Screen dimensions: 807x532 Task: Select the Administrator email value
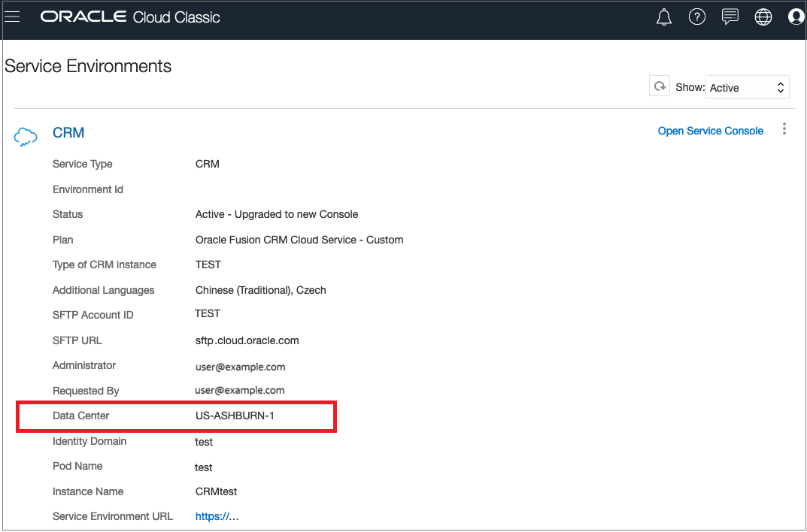tap(240, 367)
